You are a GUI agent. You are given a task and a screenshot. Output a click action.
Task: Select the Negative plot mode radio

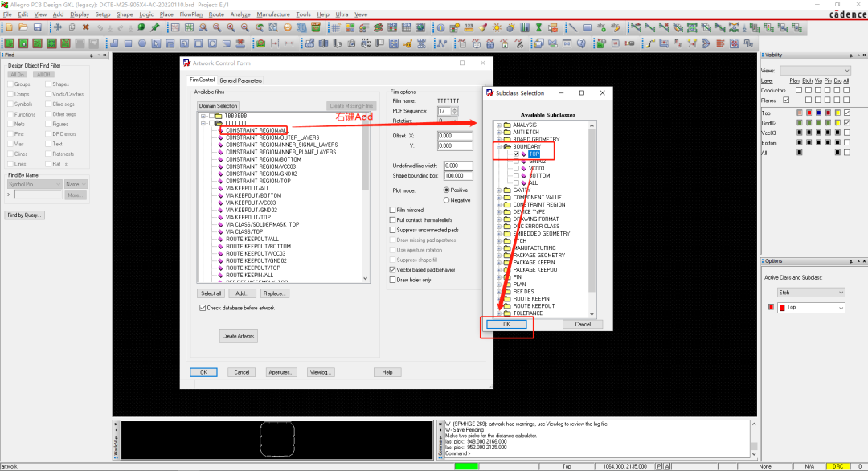446,200
